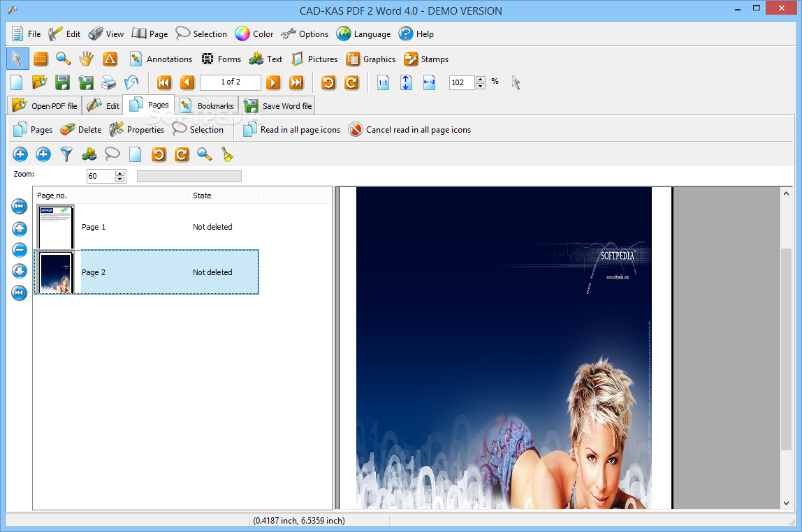Click the preview's vertical scrollbar thumb
The height and width of the screenshot is (532, 802).
point(786,349)
